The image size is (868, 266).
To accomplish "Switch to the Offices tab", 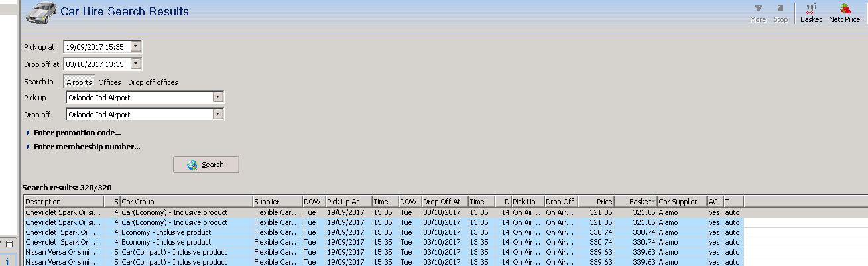I will [x=110, y=82].
